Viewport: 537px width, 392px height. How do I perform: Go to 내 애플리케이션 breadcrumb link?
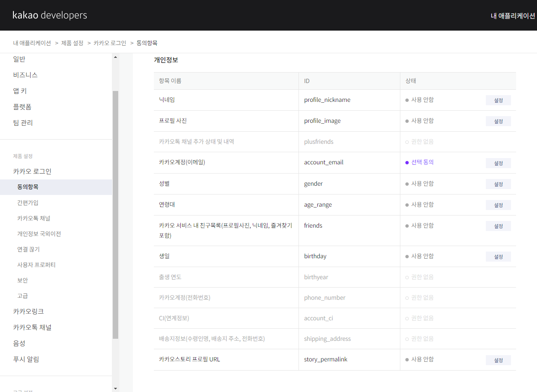[x=32, y=43]
